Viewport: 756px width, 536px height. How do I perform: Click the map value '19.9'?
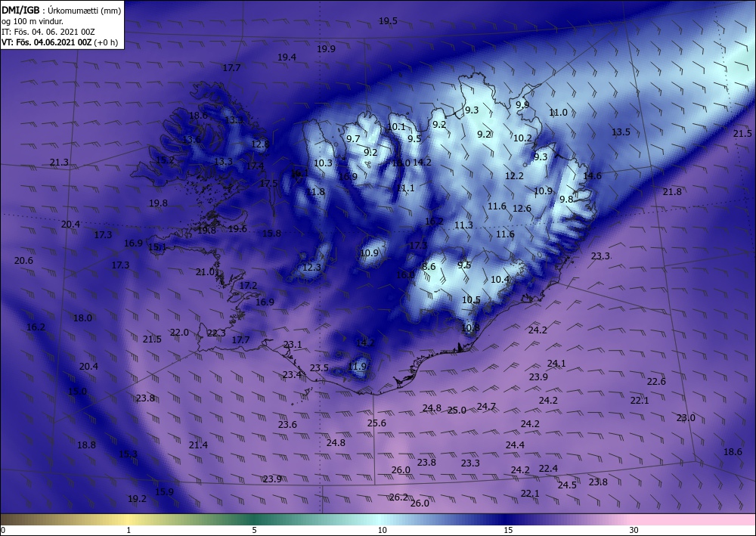coord(326,48)
